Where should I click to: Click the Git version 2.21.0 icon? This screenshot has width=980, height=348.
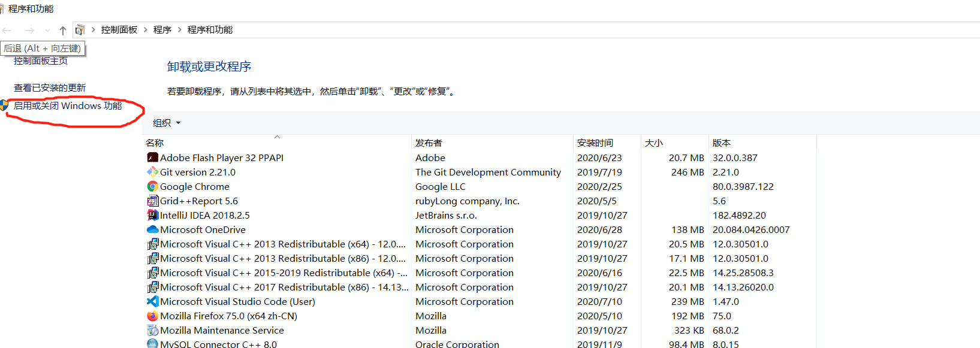pyautogui.click(x=153, y=172)
